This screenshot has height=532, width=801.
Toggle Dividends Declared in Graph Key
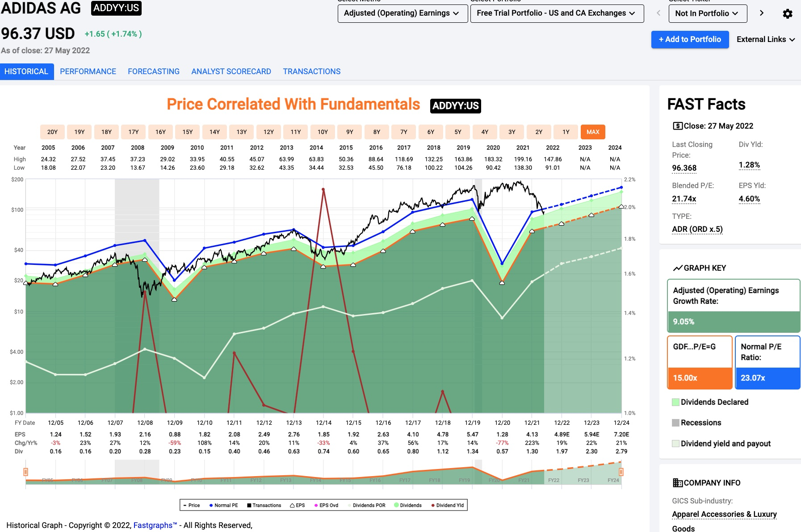(x=710, y=402)
